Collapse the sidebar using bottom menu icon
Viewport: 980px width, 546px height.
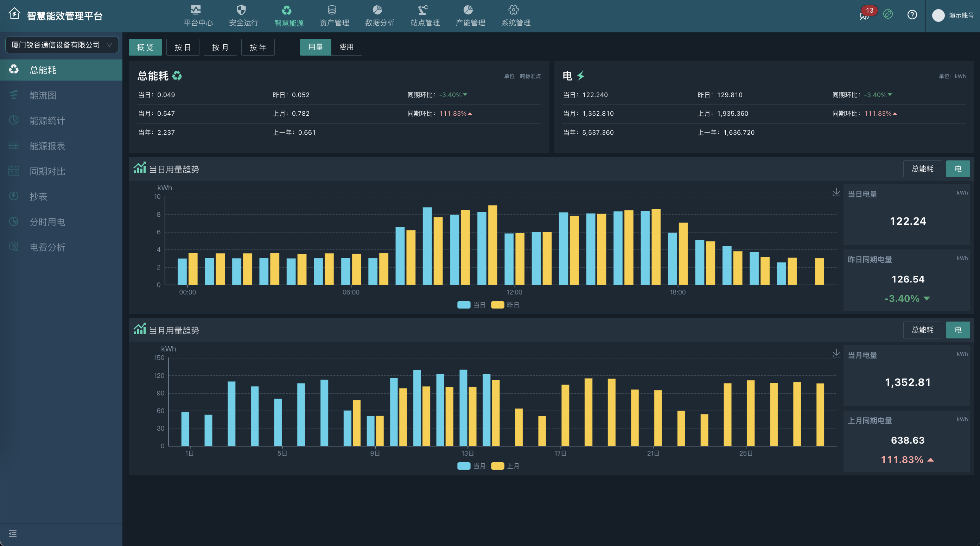click(13, 533)
